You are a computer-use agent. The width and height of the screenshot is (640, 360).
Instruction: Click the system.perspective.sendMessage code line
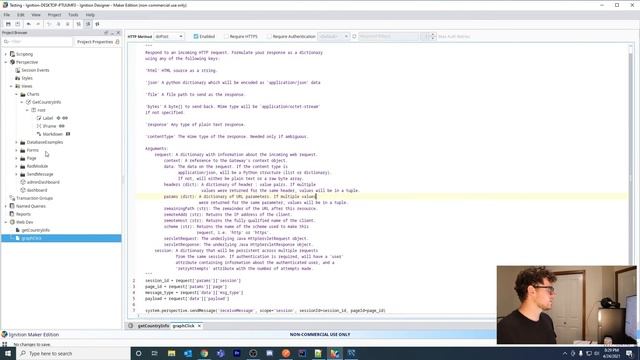(265, 311)
